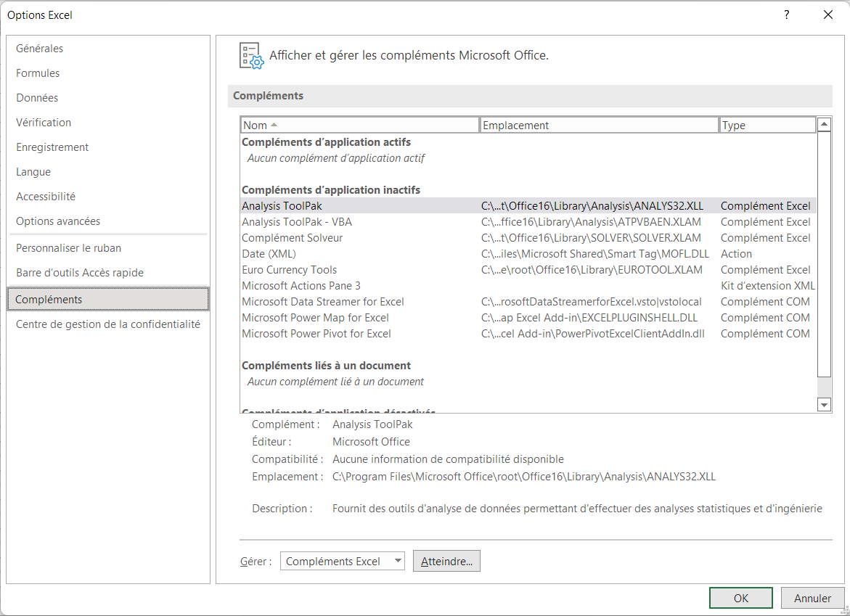
Task: Open Centre de gestion de la confidentialité
Action: pos(108,324)
